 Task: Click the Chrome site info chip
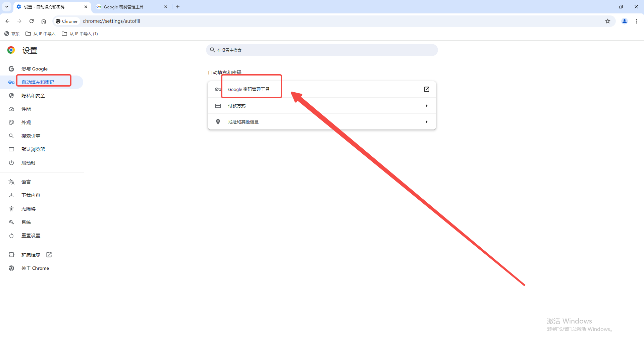coord(66,21)
